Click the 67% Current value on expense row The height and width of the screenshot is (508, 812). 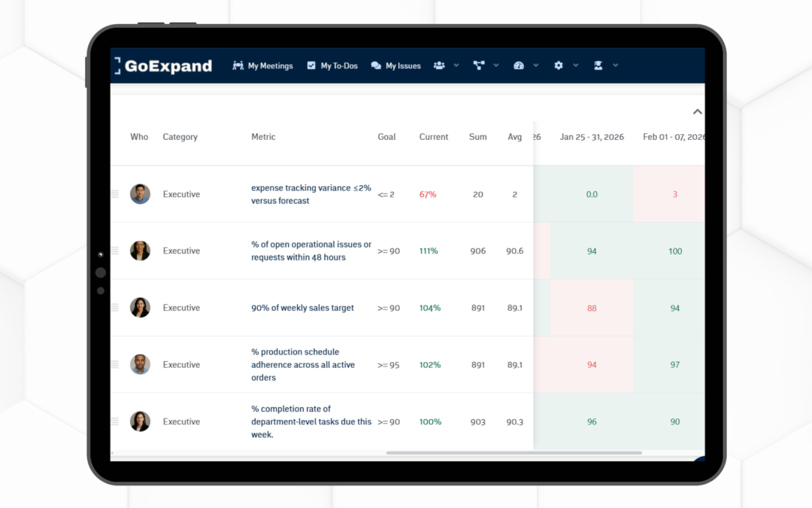coord(429,193)
